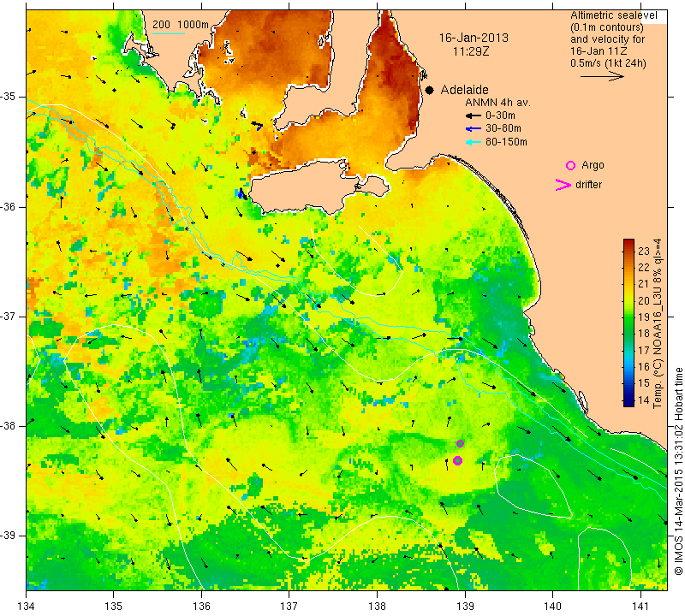
Task: Click the '200 1000m' depth legend text
Action: tap(181, 25)
